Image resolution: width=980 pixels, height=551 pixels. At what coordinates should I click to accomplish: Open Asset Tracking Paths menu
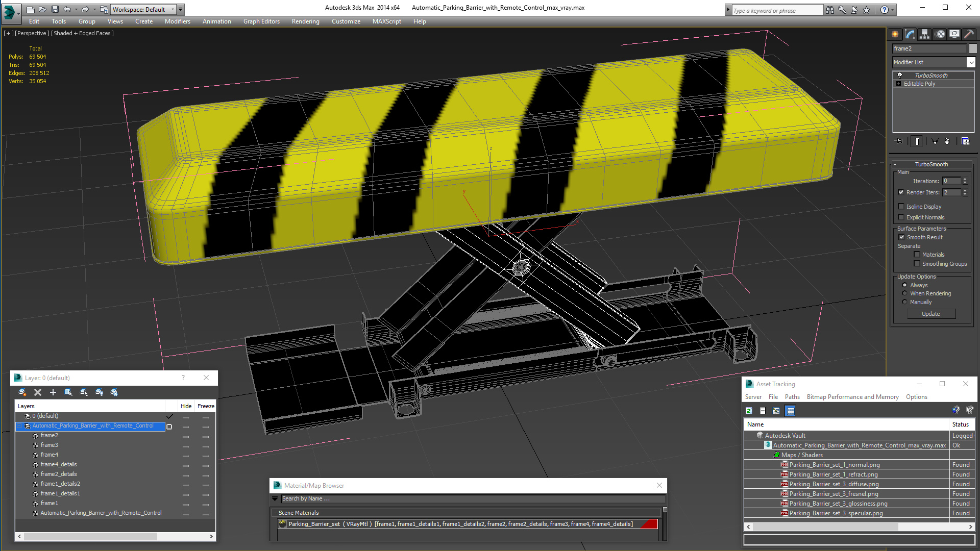point(792,397)
